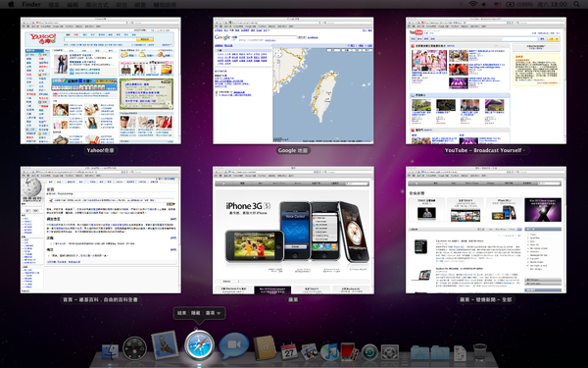588x368 pixels.
Task: Launch iPhoto from the Dock
Action: [x=310, y=352]
